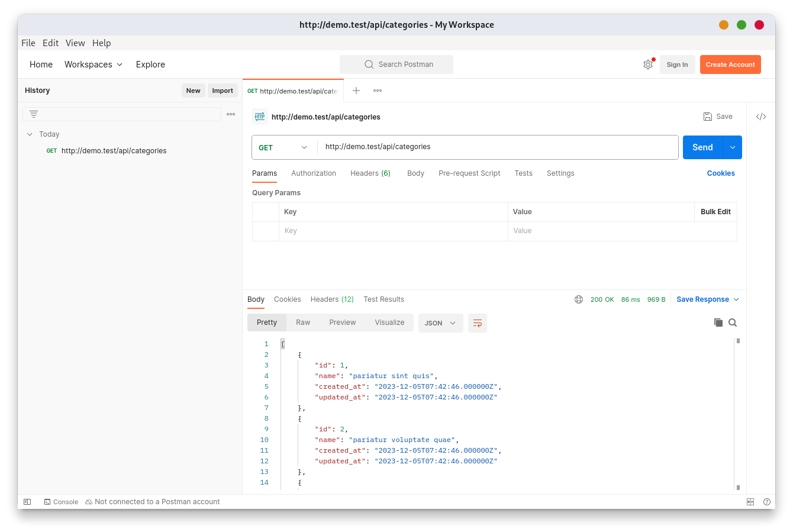
Task: Switch response view to Preview
Action: click(x=343, y=323)
